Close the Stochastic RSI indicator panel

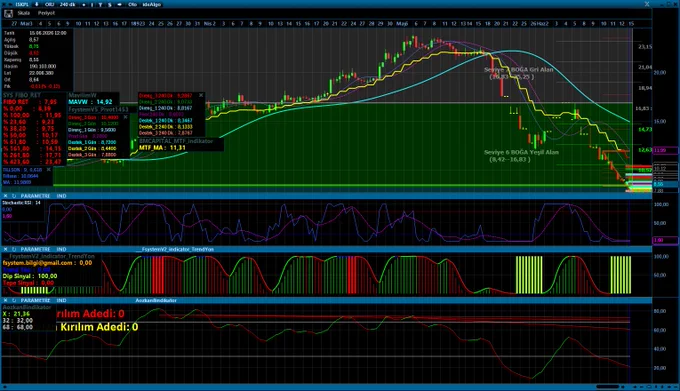tap(6, 196)
